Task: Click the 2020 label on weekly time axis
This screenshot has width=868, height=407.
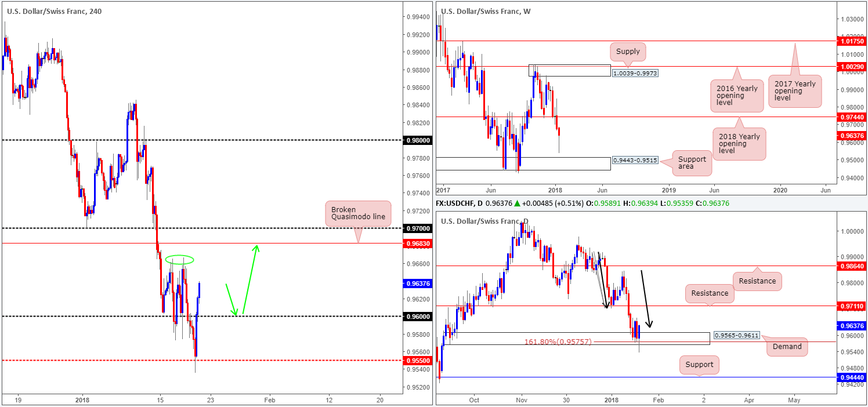Action: [780, 190]
